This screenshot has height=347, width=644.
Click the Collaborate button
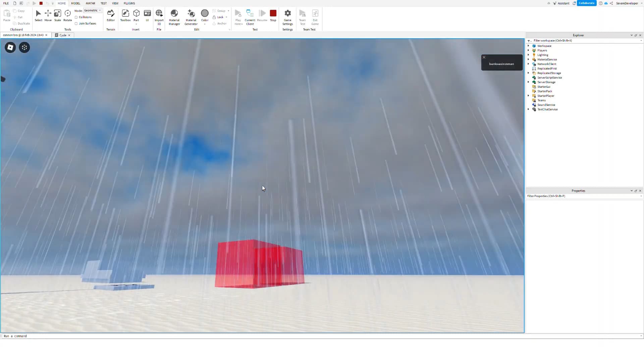point(587,3)
